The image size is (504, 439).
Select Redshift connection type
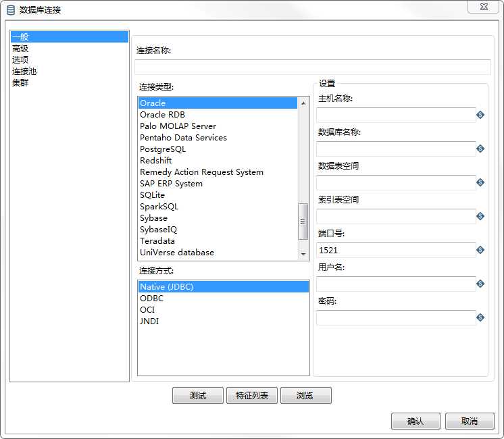pyautogui.click(x=218, y=160)
